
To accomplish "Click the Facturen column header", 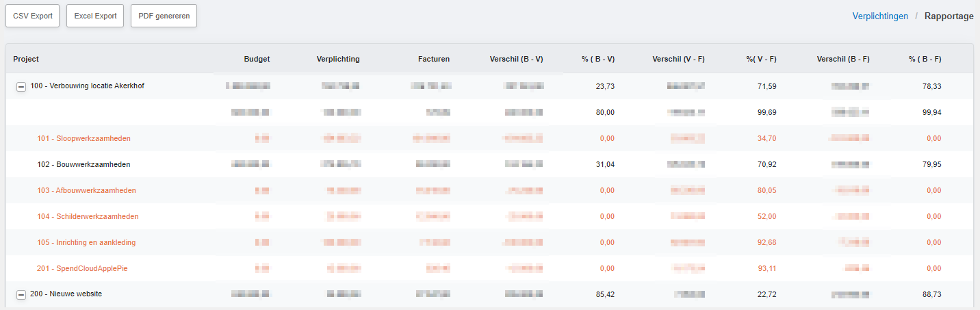I will tap(434, 59).
